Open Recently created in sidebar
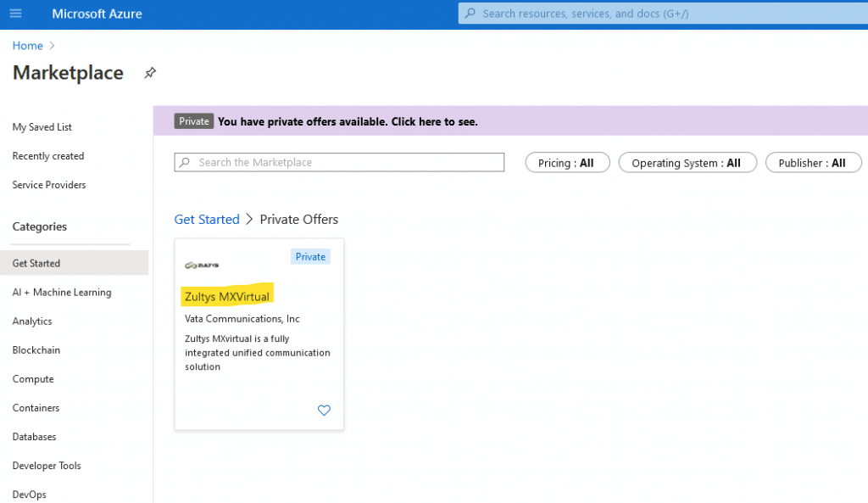This screenshot has width=868, height=503. pos(48,156)
